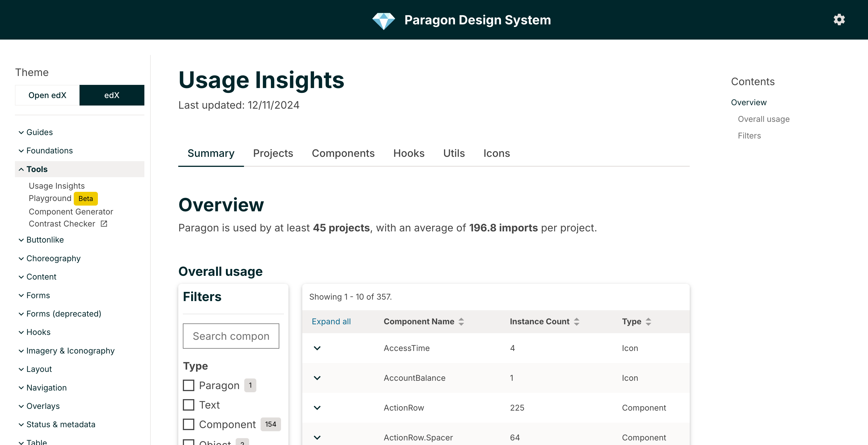
Task: Check the Component type filter
Action: [x=188, y=424]
